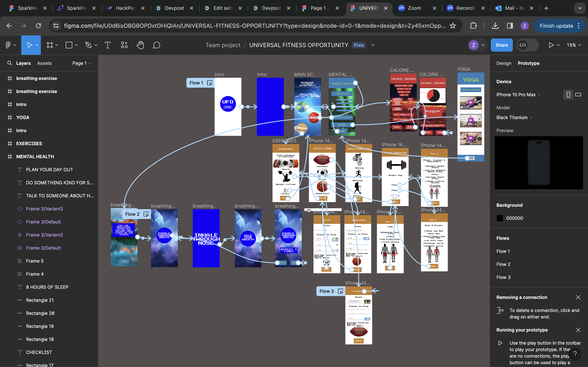Viewport: 588px width, 367px height.
Task: Select the Frame tool
Action: point(50,45)
